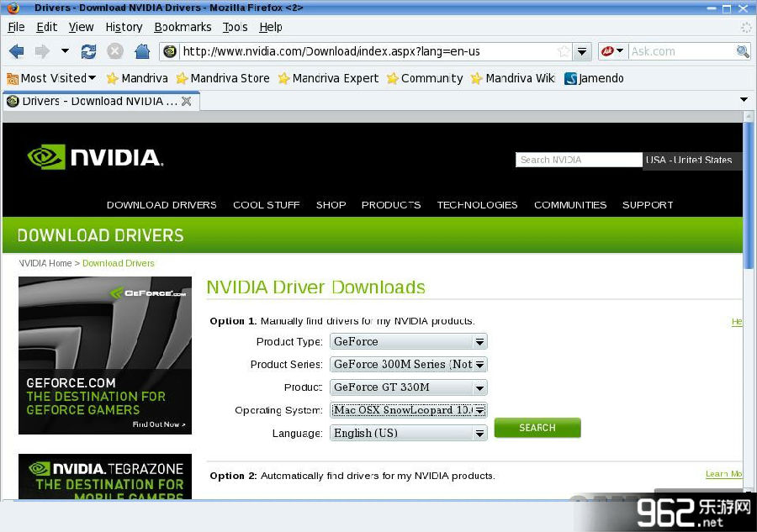Open the Mandriva Store bookmark

pos(223,78)
